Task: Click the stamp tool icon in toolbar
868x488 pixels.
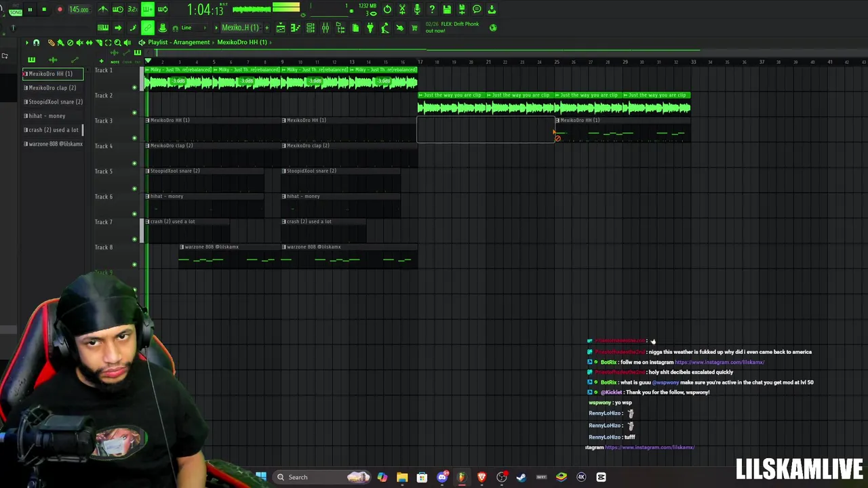Action: pos(163,28)
